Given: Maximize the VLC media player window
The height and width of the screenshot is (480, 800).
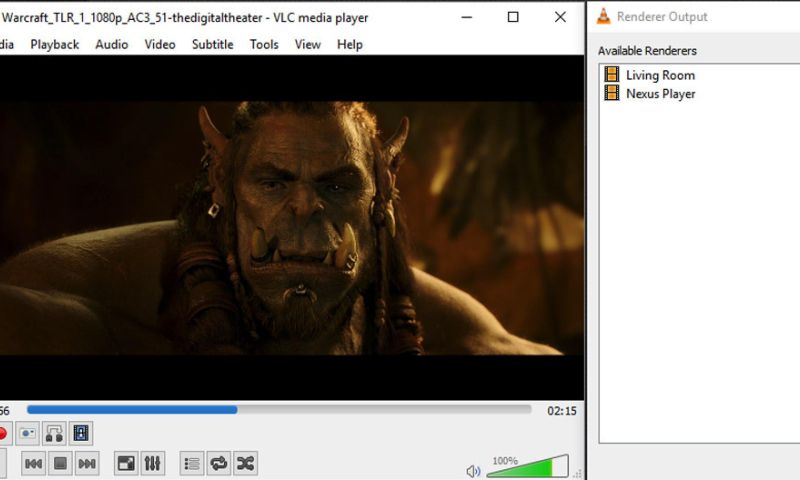Looking at the screenshot, I should click(x=513, y=17).
